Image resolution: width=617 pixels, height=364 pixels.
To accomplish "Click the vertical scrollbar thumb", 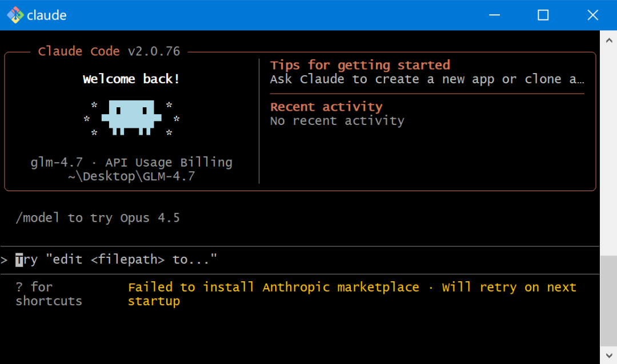I will click(x=609, y=301).
